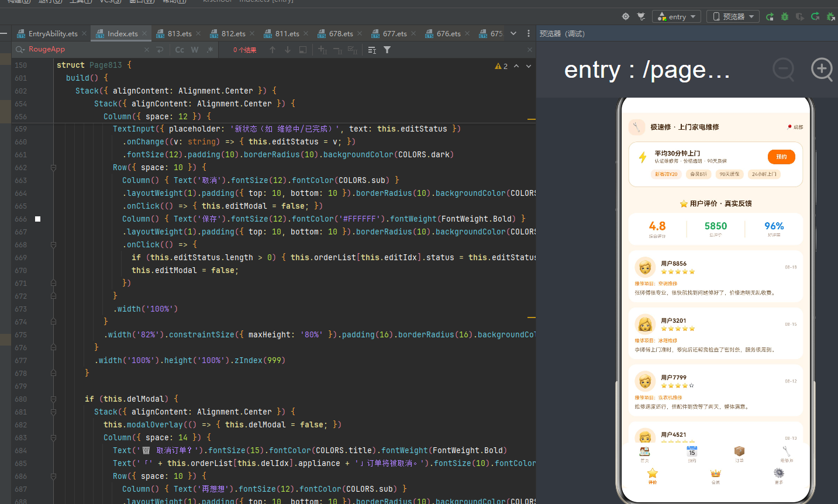Open the editor tabs kebab menu

pyautogui.click(x=529, y=33)
